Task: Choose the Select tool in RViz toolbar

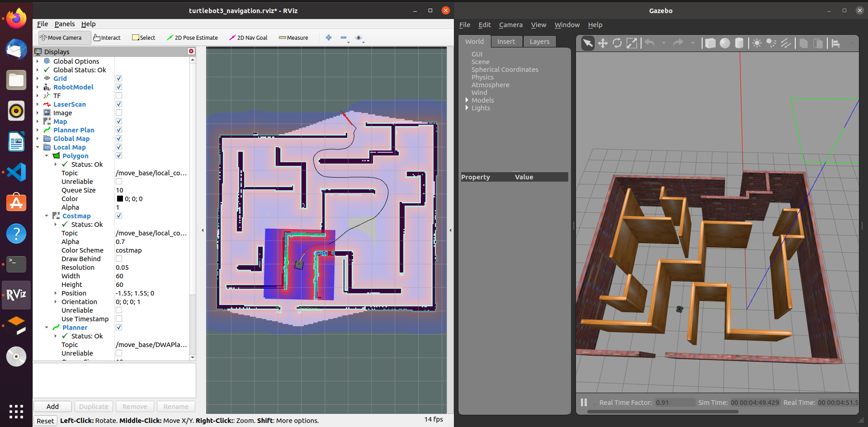Action: (x=144, y=38)
